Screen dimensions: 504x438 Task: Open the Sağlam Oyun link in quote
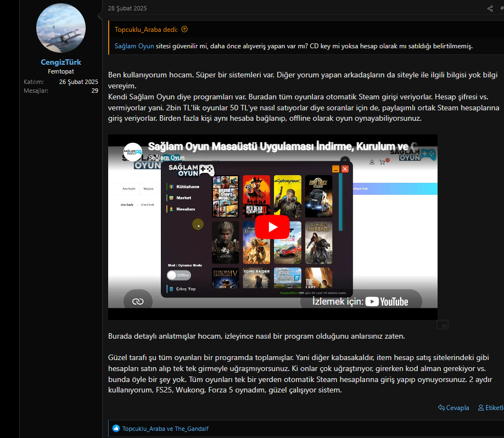(134, 46)
